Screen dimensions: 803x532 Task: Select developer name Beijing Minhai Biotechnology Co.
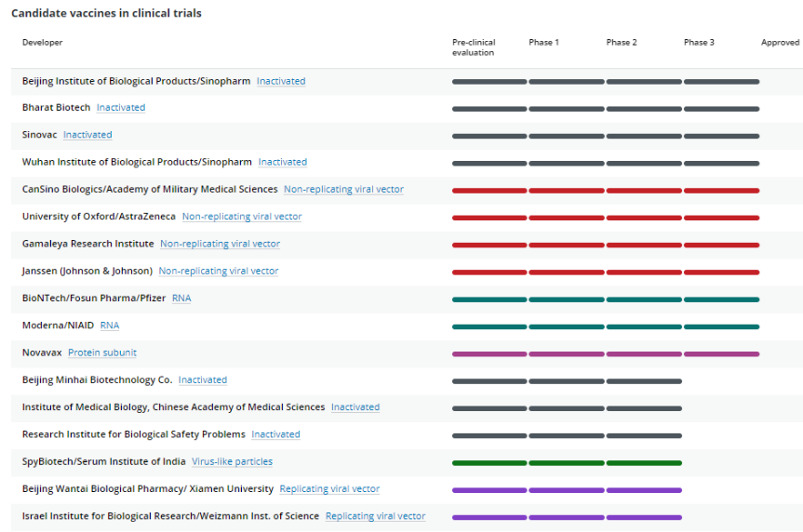98,379
